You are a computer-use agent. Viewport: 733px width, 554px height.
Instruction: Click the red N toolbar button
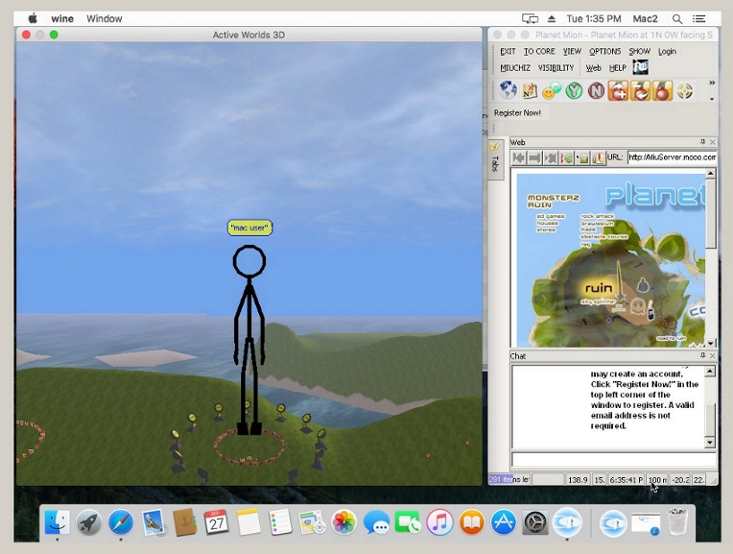pos(596,91)
